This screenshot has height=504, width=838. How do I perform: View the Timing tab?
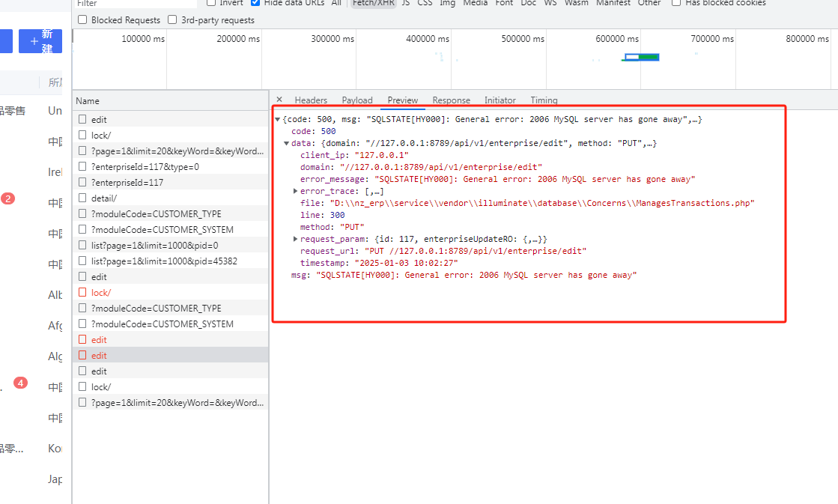[544, 100]
